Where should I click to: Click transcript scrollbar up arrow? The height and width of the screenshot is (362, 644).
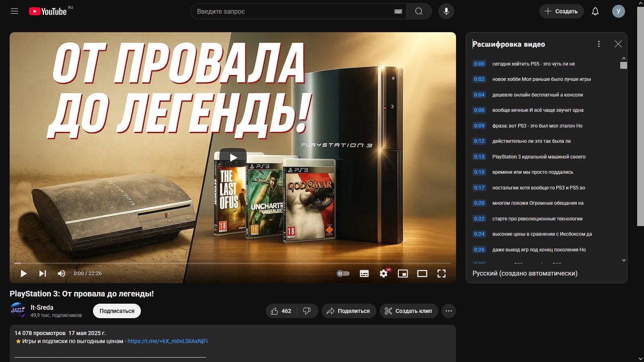point(624,58)
